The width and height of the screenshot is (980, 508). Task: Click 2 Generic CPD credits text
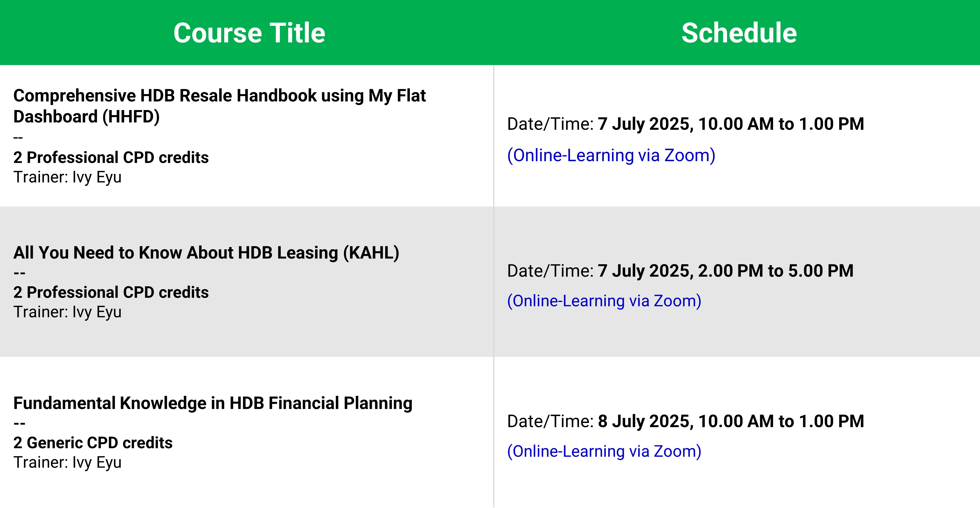(93, 443)
